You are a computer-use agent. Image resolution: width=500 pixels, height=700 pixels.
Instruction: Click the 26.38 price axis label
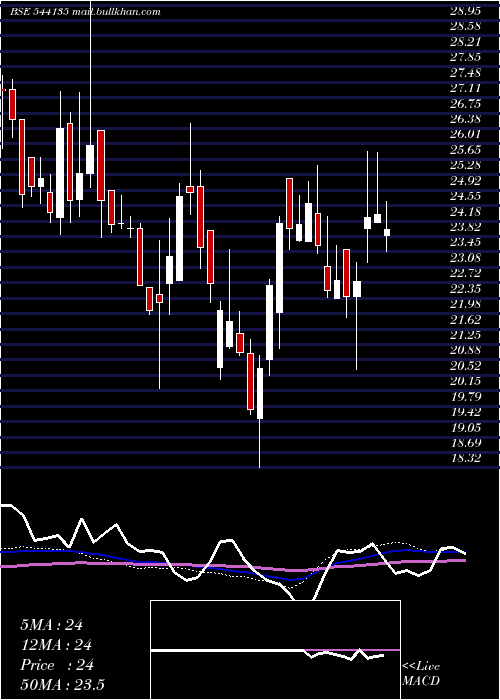click(x=465, y=119)
